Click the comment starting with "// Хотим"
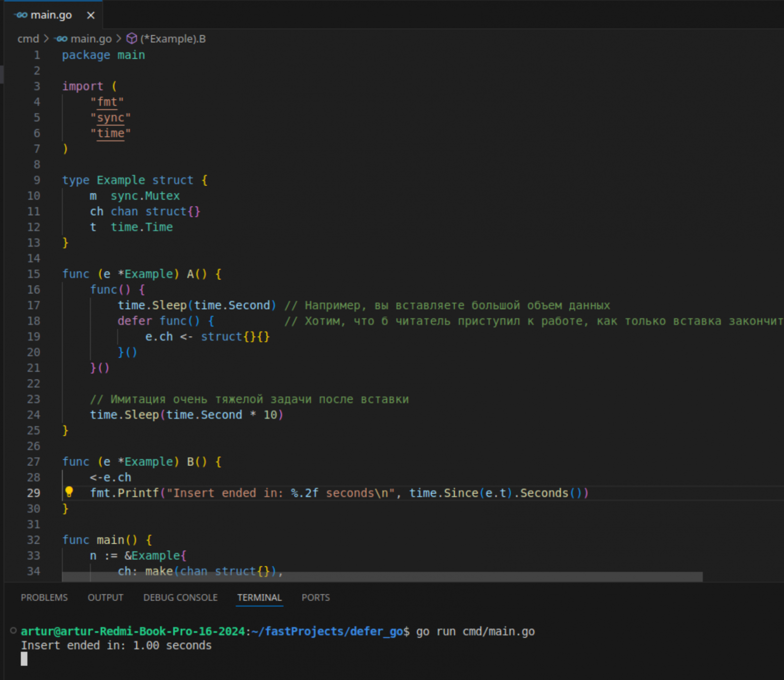784x680 pixels. [534, 321]
